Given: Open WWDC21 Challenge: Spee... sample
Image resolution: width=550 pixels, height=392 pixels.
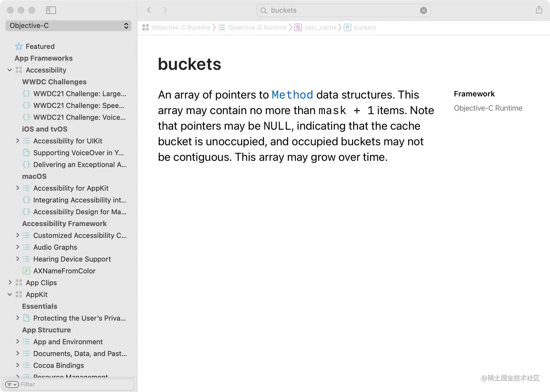Looking at the screenshot, I should 79,105.
